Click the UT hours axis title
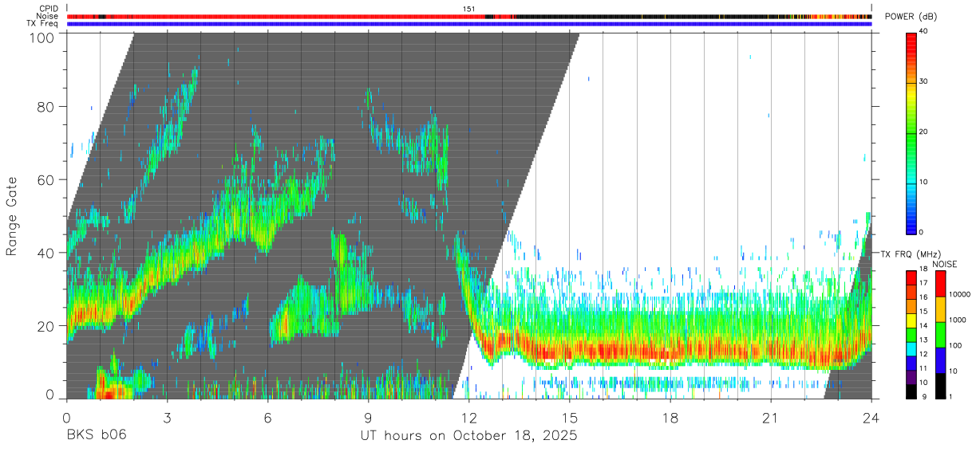The height and width of the screenshot is (452, 980). [468, 435]
